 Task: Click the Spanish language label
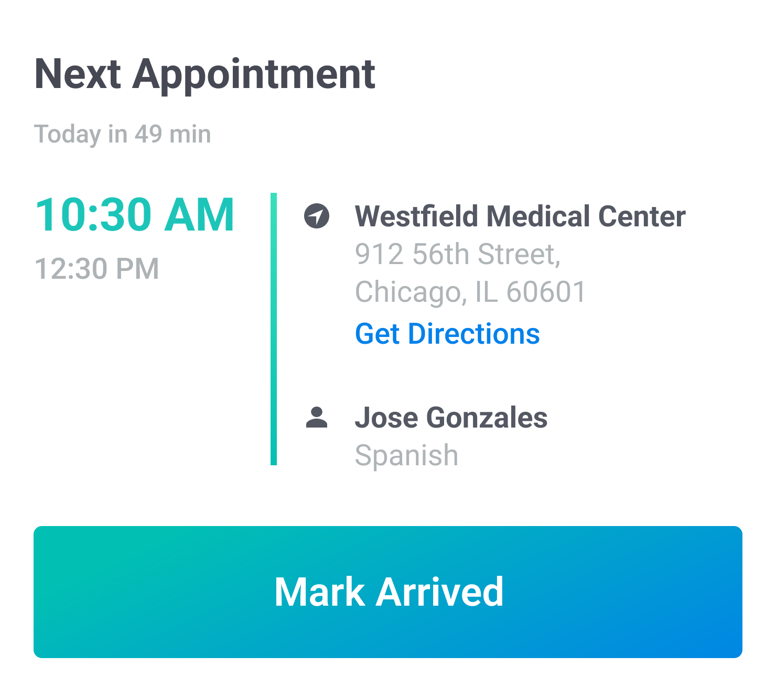point(407,455)
